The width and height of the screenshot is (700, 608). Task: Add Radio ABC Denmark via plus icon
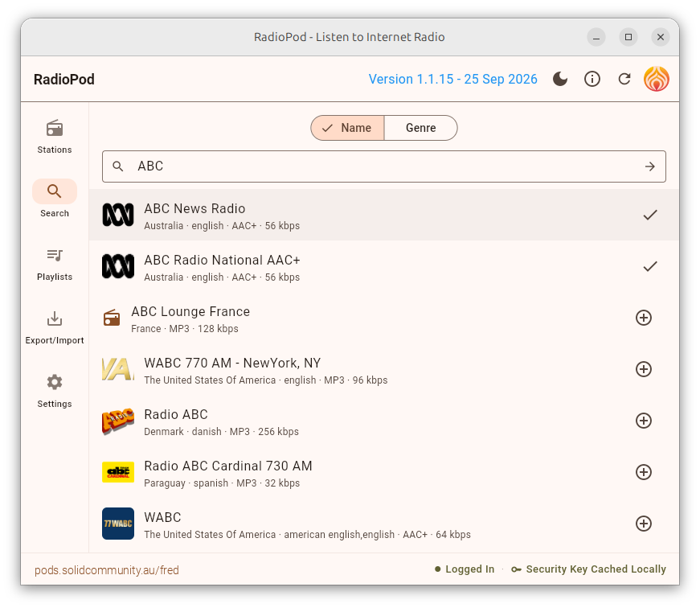(x=643, y=421)
